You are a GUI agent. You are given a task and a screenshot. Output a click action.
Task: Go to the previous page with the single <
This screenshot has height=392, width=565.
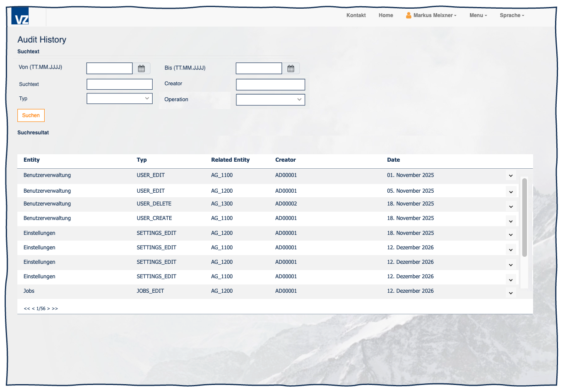tap(33, 309)
